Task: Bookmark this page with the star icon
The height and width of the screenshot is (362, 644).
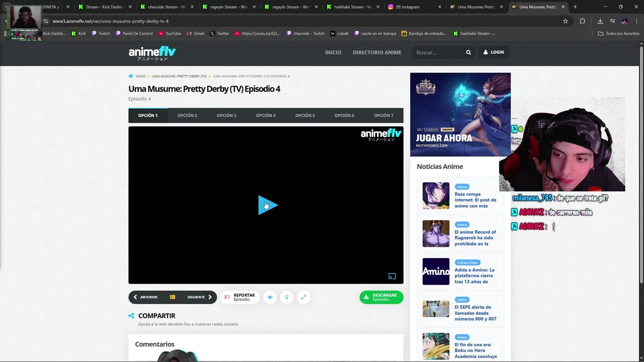Action: [566, 21]
